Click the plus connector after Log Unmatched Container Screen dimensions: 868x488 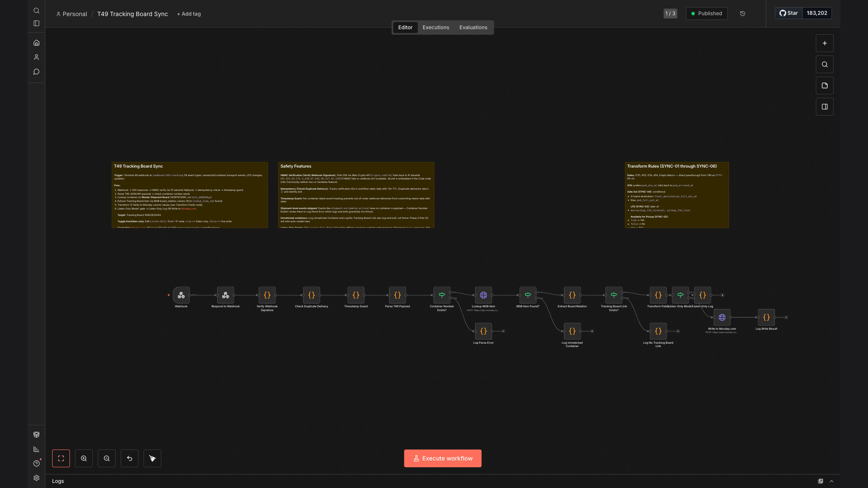[x=592, y=331]
